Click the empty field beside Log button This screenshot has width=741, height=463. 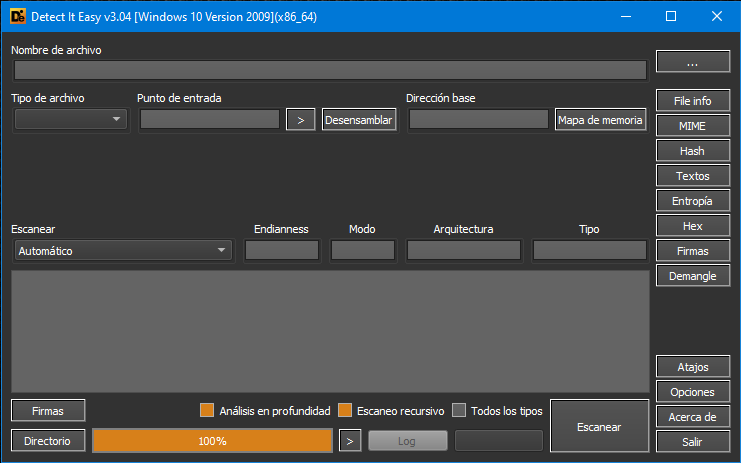(499, 441)
